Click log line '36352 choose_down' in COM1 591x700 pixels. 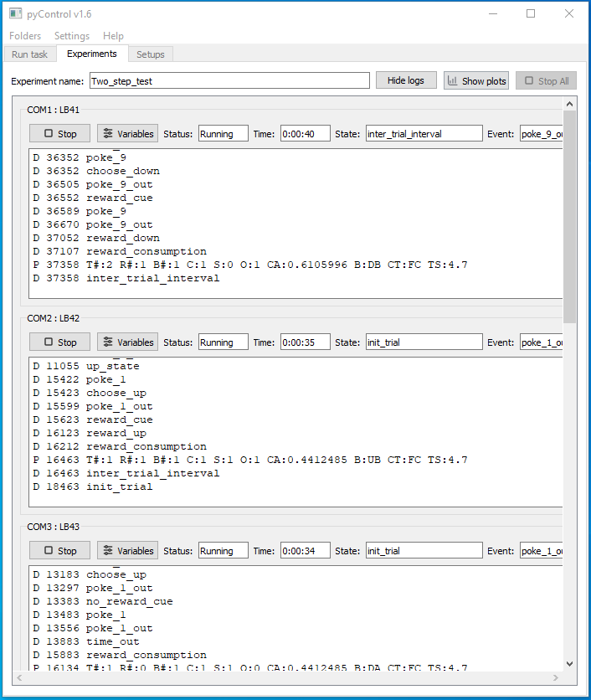[x=96, y=171]
